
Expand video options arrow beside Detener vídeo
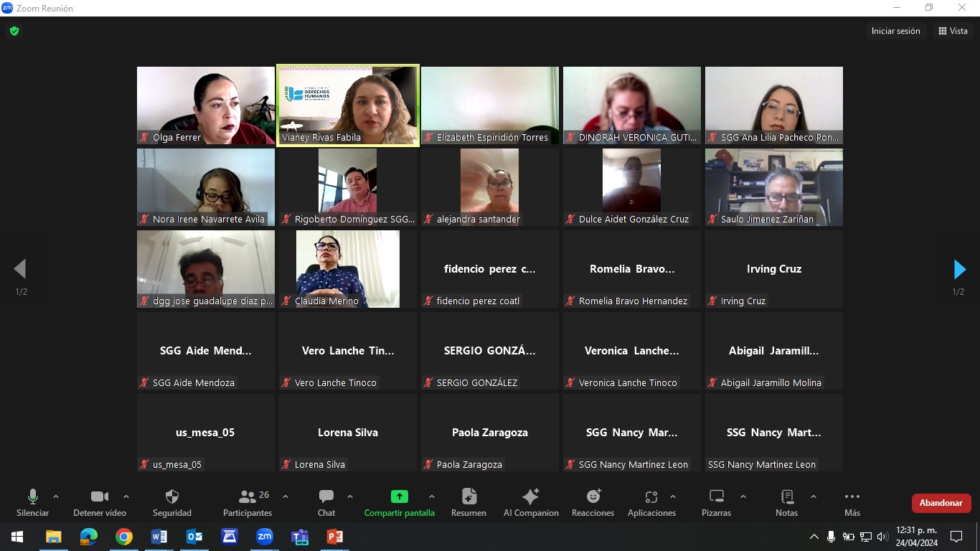(x=126, y=496)
